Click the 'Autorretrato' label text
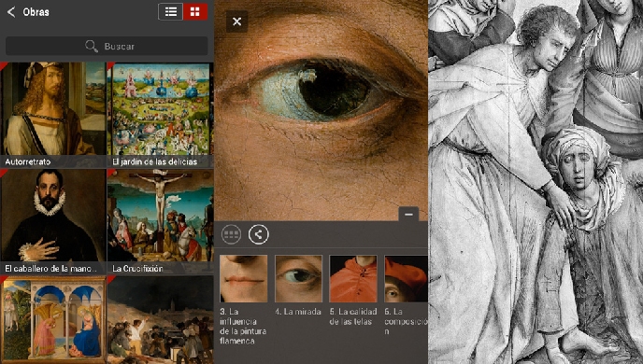Screen dimensions: 643x364 point(28,161)
